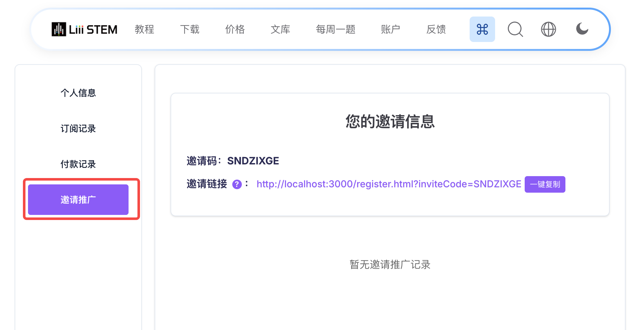Image resolution: width=644 pixels, height=330 pixels.
Task: Select 账户 in top navigation
Action: tap(390, 29)
